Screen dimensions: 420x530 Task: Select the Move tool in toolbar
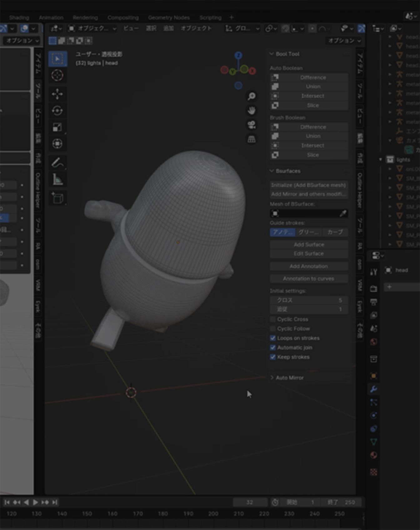(57, 94)
